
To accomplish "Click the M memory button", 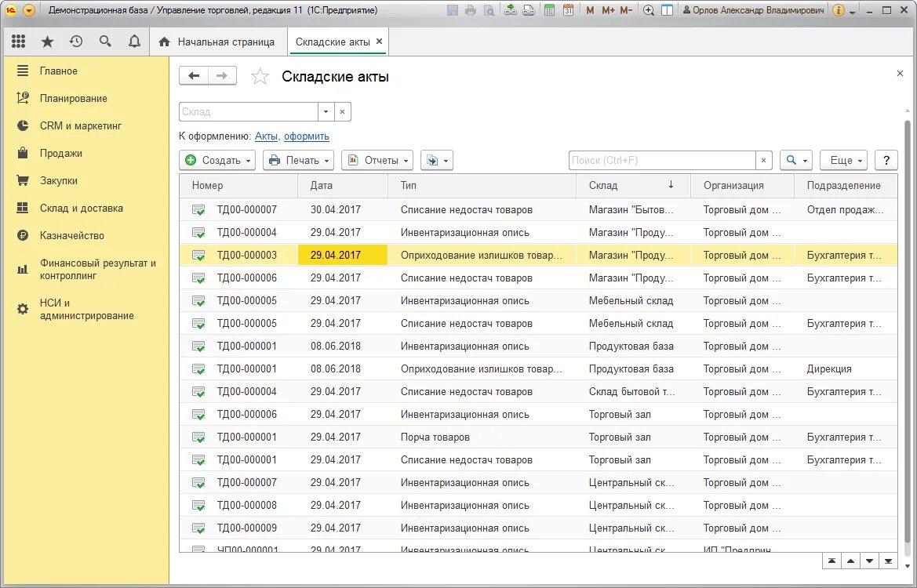I will 590,10.
